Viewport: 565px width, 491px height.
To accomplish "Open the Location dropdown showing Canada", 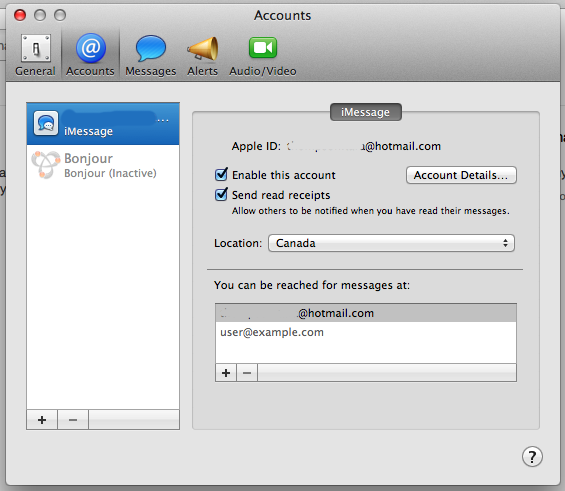I will [391, 243].
